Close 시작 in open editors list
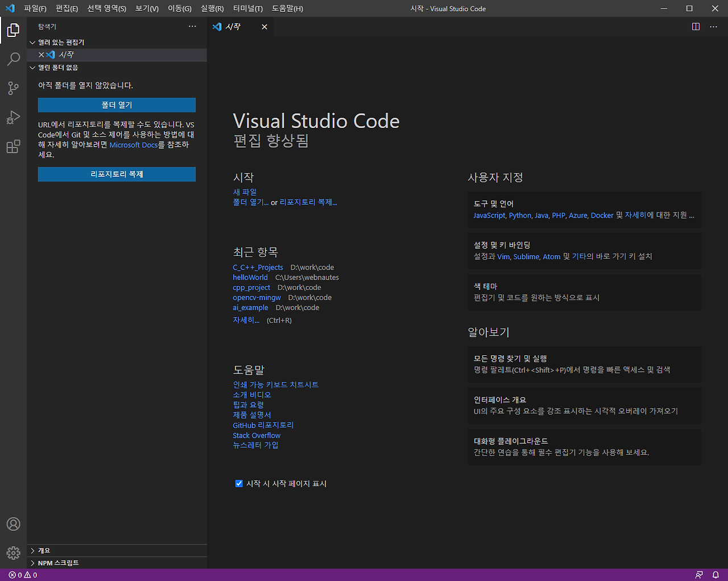The height and width of the screenshot is (581, 728). coord(42,55)
